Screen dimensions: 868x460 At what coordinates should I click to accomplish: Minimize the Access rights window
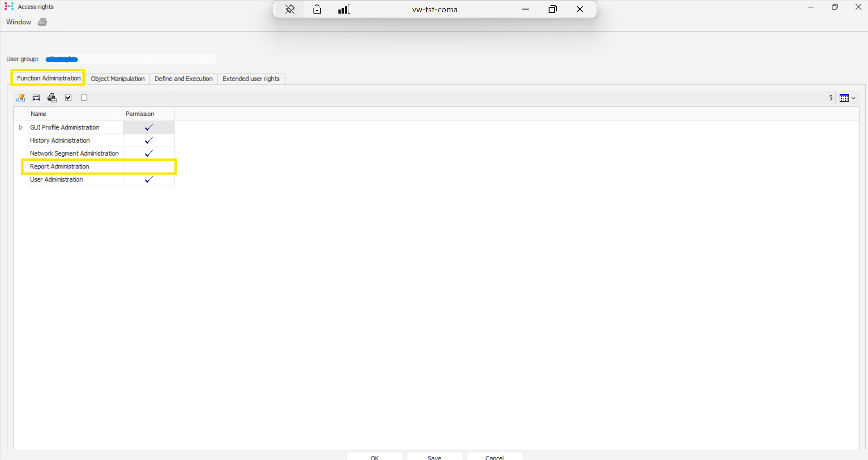click(x=811, y=7)
